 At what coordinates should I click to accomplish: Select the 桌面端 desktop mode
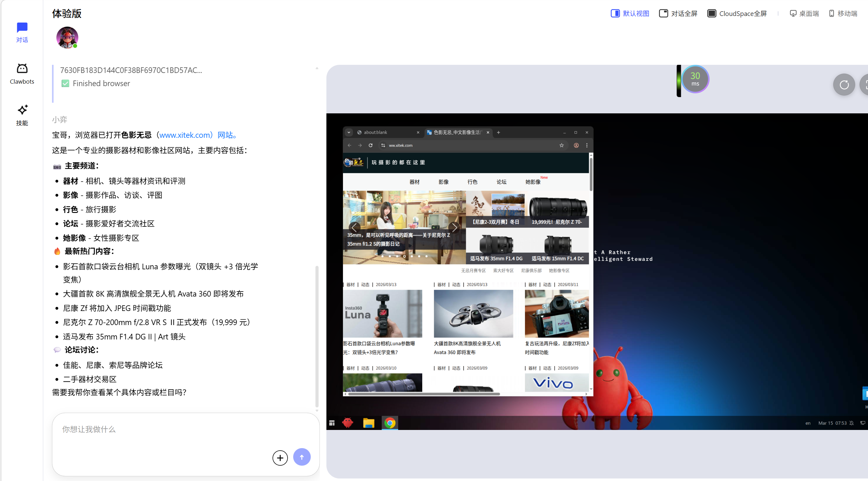coord(804,13)
